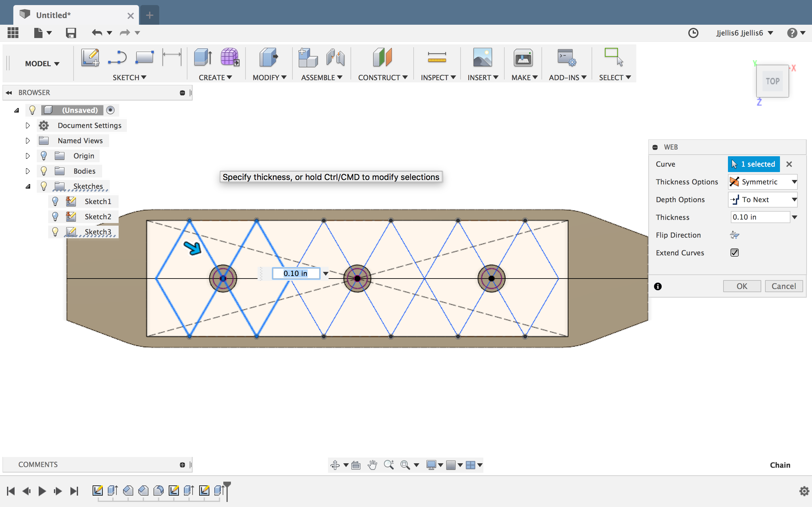
Task: Click OK in the Web dialog
Action: 742,286
